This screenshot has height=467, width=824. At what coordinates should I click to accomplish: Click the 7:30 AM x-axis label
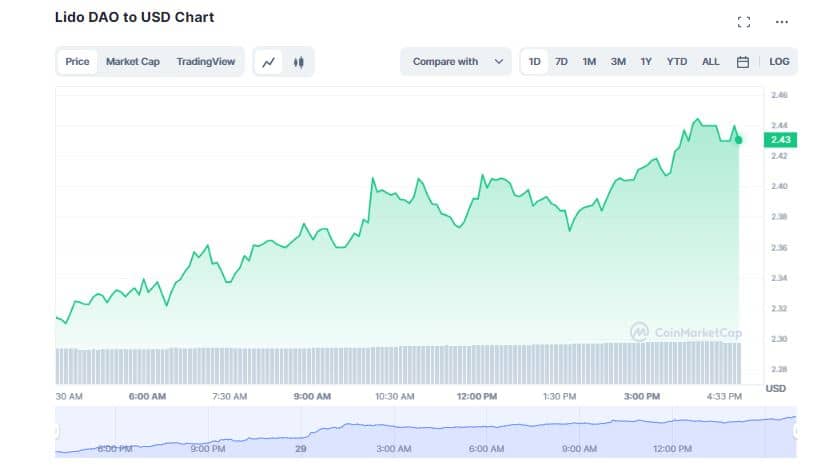229,397
